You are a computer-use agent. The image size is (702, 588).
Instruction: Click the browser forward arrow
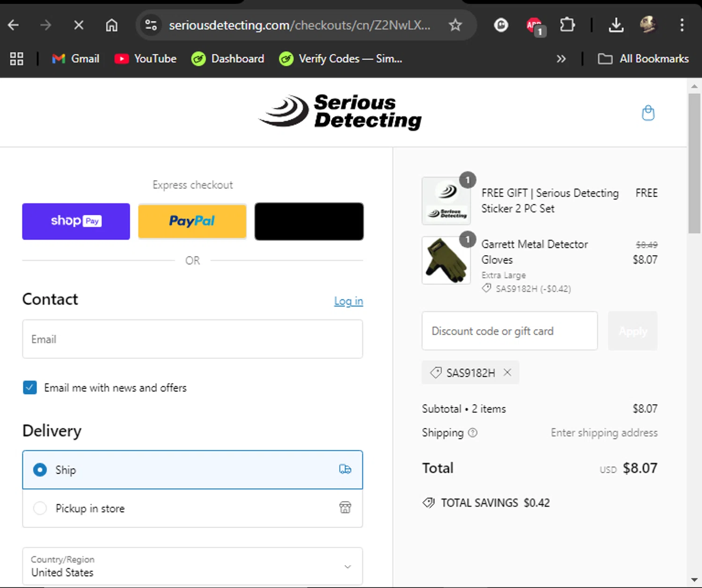tap(46, 25)
